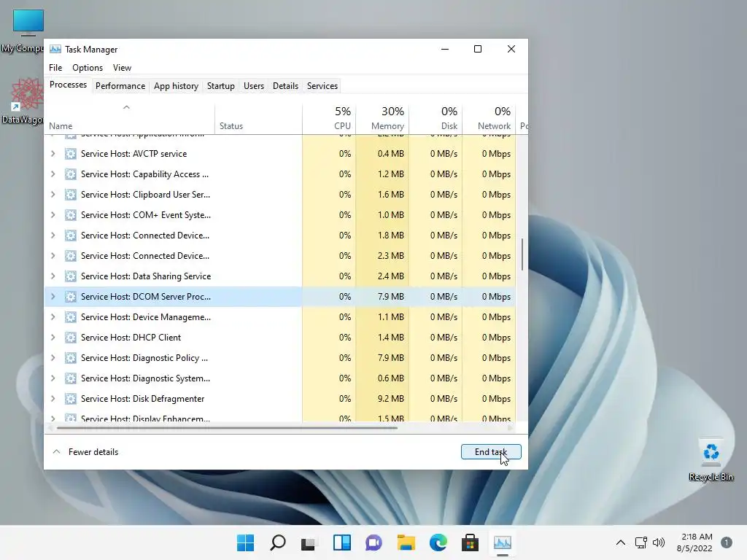
Task: Collapse view with Fewer details
Action: point(85,452)
